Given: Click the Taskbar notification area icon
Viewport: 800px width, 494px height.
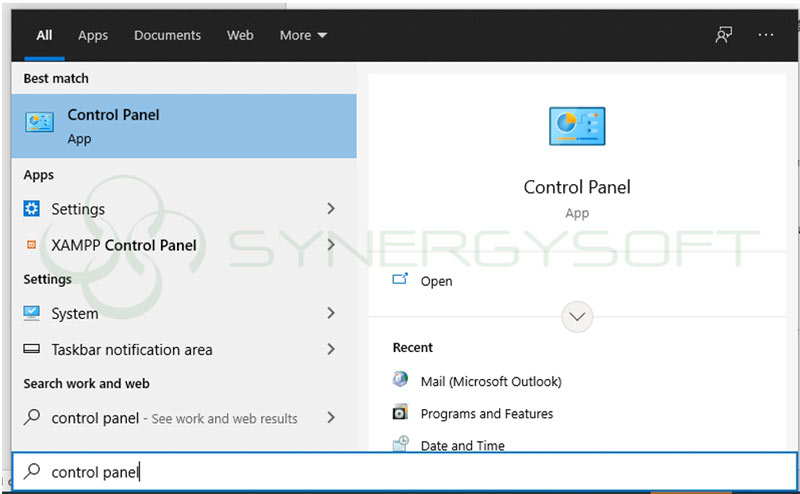Looking at the screenshot, I should coord(32,349).
